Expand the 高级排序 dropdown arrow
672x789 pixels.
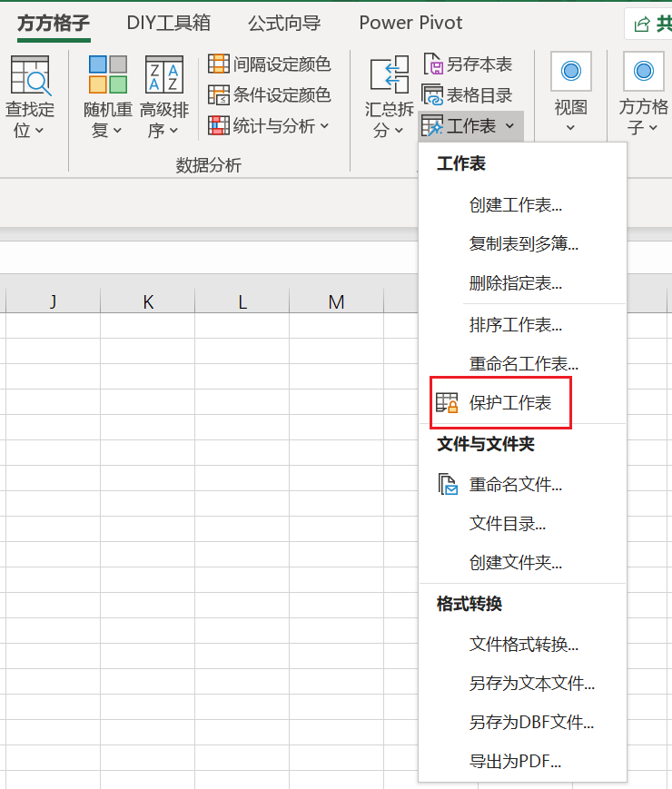173,131
